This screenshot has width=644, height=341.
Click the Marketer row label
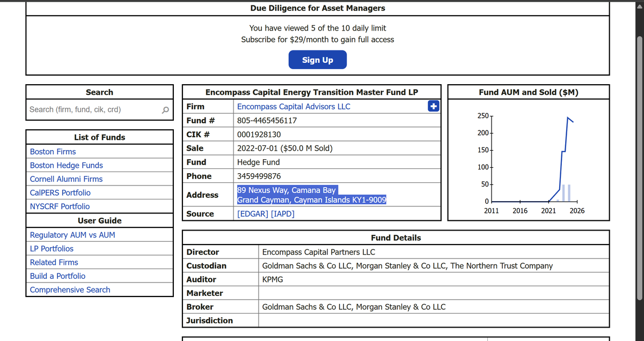204,293
